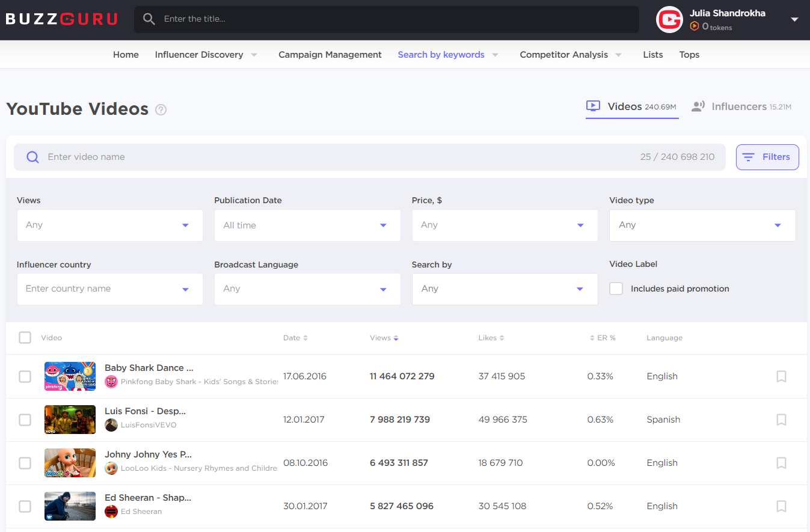810x532 pixels.
Task: Open the Broadcast Language dropdown
Action: pyautogui.click(x=307, y=289)
